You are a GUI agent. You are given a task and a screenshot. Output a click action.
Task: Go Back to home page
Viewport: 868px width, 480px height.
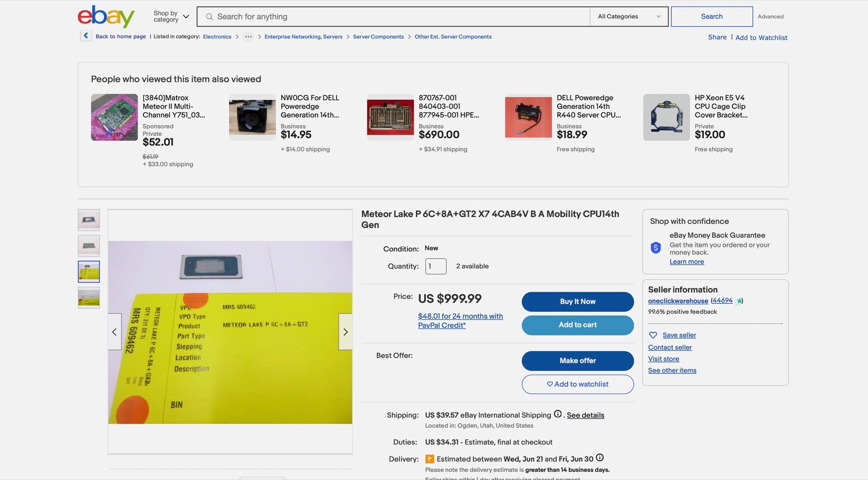click(x=121, y=37)
